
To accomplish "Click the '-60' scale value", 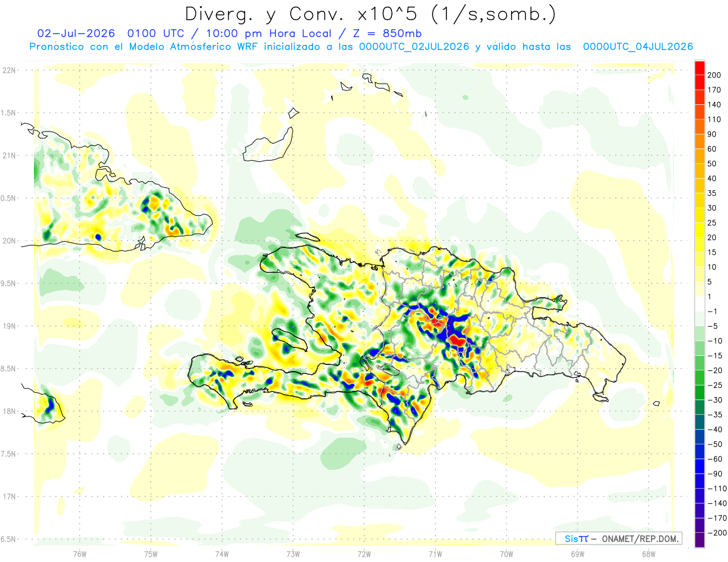I will click(x=716, y=459).
